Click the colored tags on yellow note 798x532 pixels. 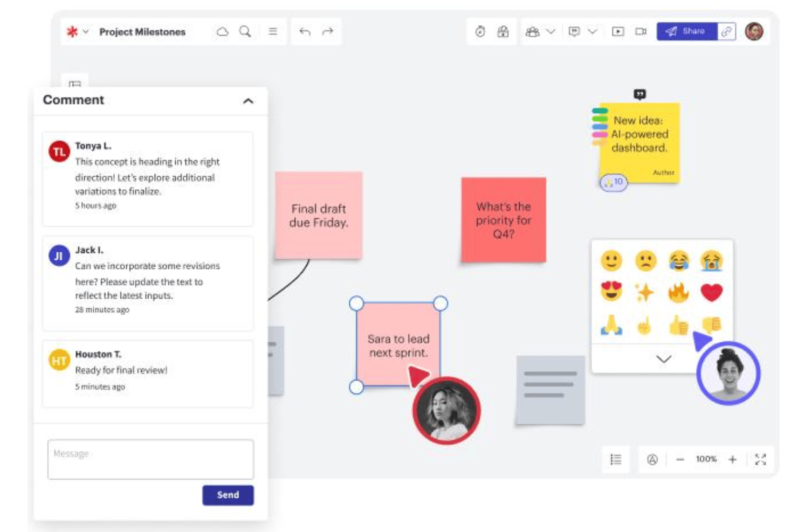point(600,127)
